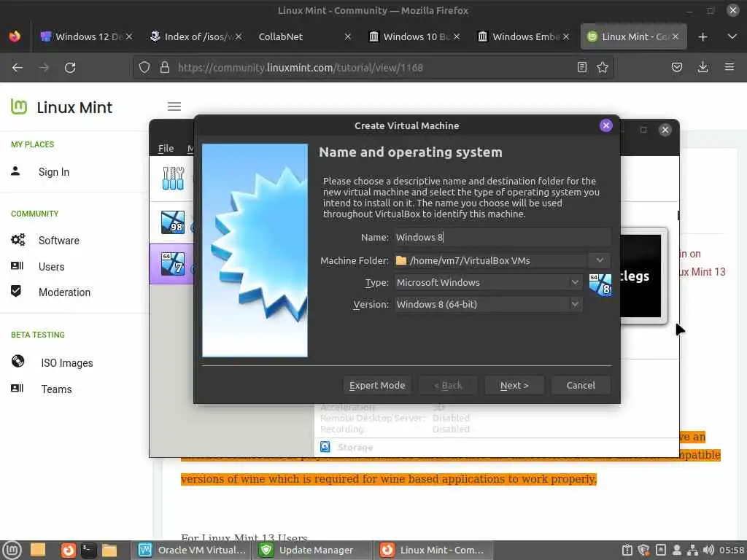Switch to the Windows 10 tab

pos(414,36)
